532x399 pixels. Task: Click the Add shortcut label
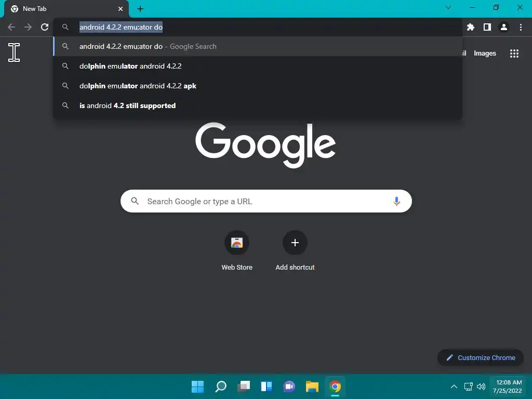295,268
